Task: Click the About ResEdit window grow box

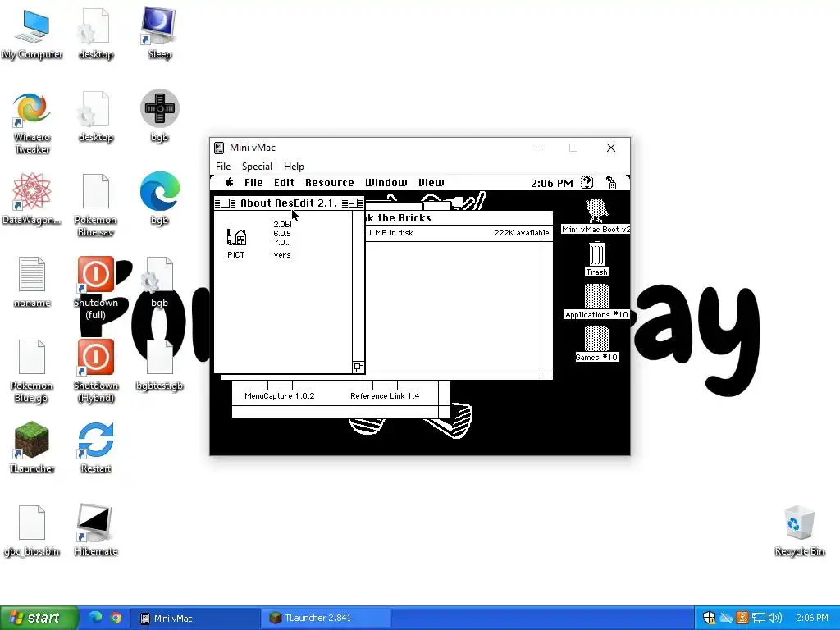Action: [358, 367]
